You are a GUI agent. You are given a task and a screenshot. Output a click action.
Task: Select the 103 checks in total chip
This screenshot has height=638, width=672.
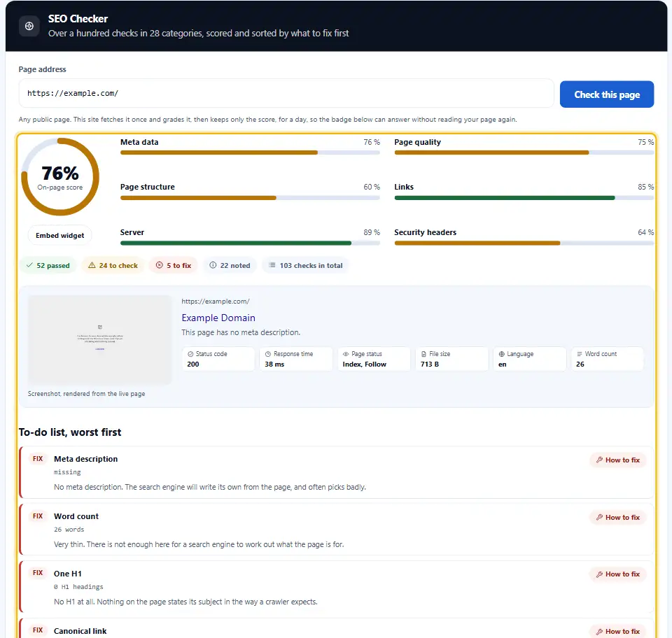pos(305,265)
